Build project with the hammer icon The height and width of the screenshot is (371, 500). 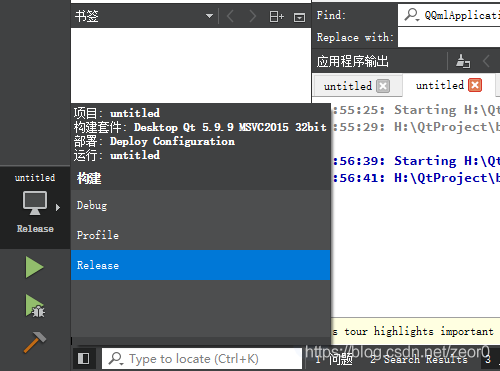[35, 342]
